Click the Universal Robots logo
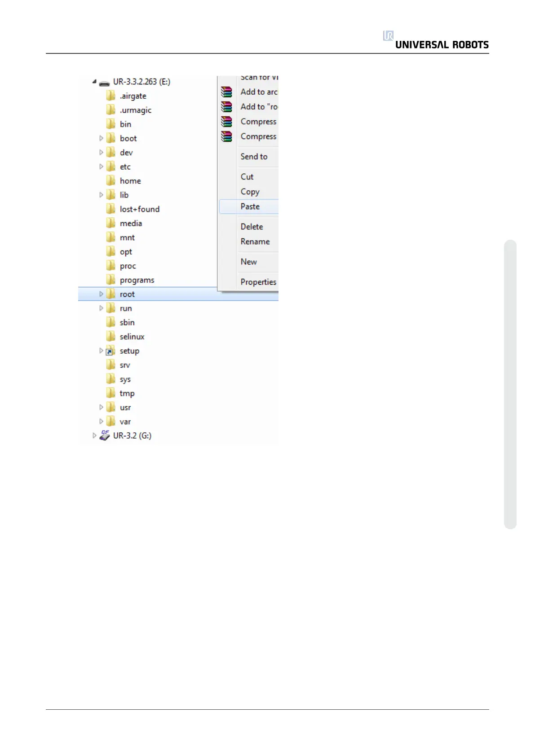This screenshot has height=756, width=535. click(x=435, y=40)
